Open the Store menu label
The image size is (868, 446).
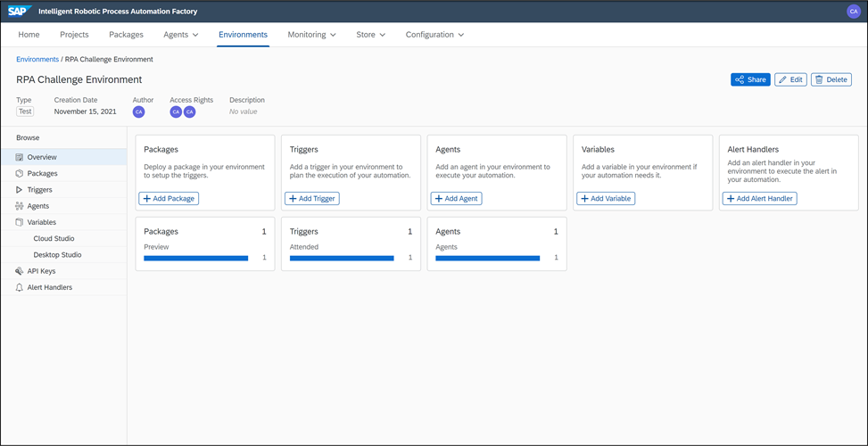point(366,34)
